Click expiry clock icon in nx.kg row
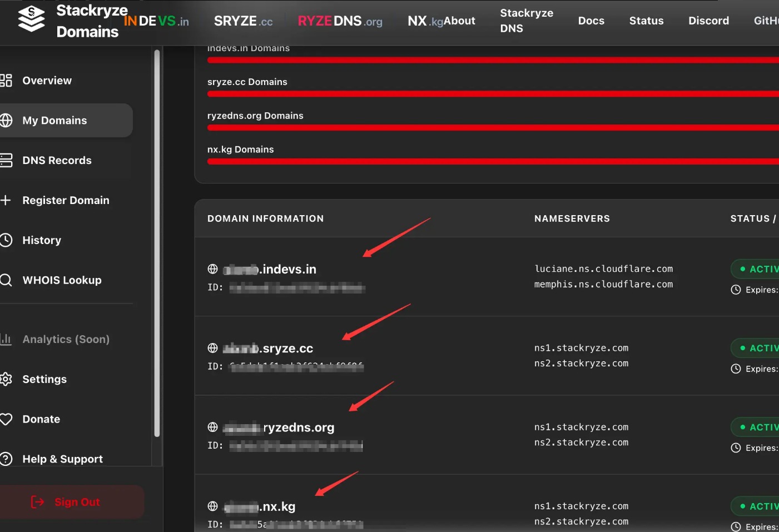This screenshot has width=779, height=532. click(736, 526)
